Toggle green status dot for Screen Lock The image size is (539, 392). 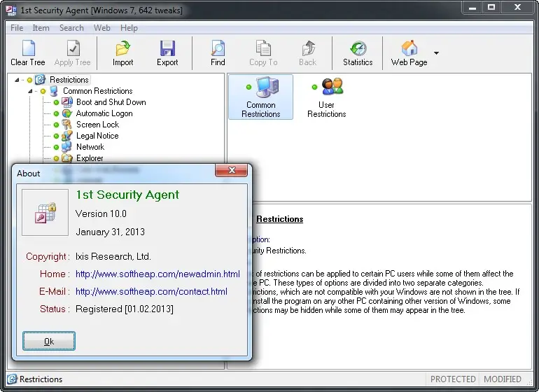(x=57, y=125)
